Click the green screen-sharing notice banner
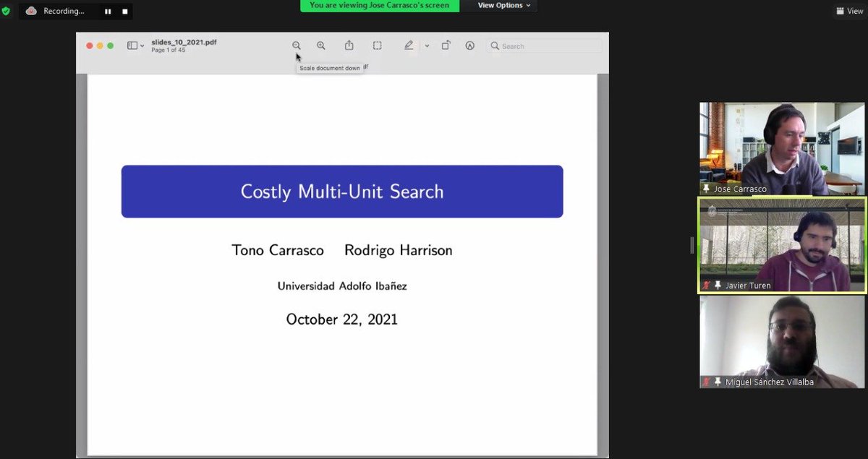 pyautogui.click(x=380, y=5)
